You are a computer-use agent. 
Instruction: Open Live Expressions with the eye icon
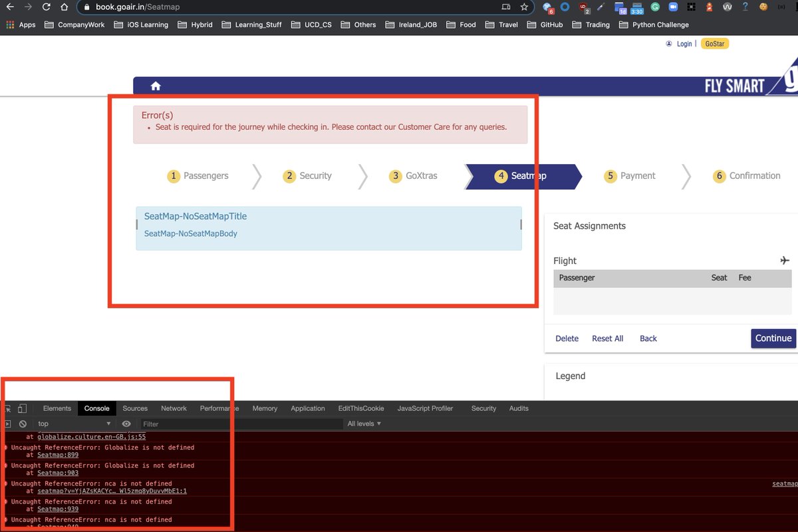click(126, 424)
